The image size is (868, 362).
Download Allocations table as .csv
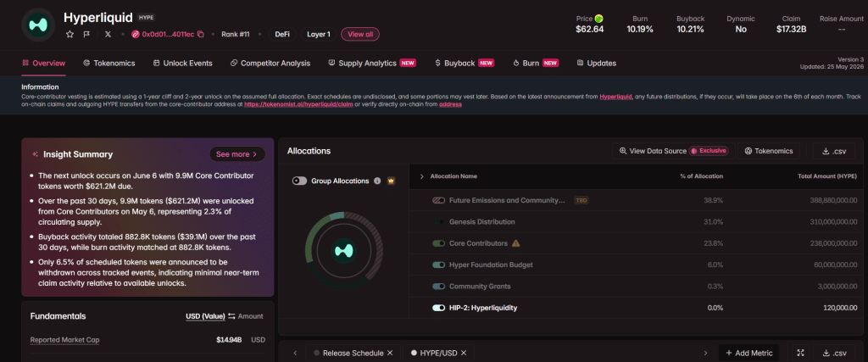[834, 151]
